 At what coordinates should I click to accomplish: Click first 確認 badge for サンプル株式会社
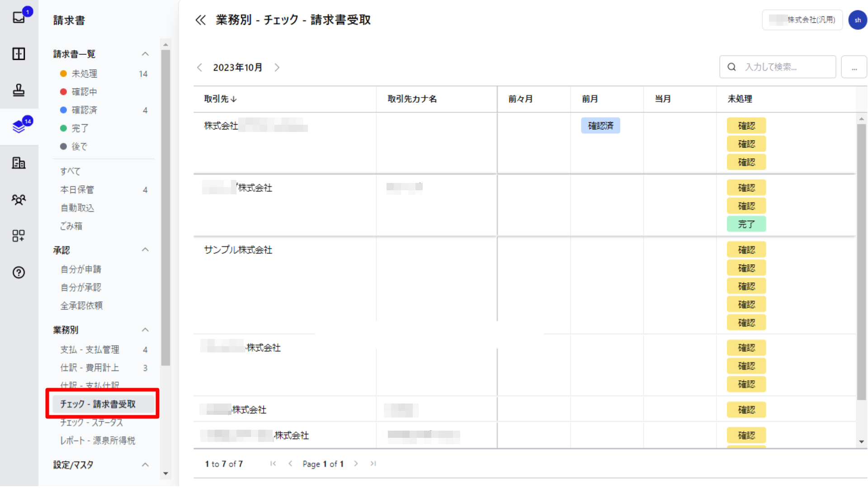[x=746, y=250]
